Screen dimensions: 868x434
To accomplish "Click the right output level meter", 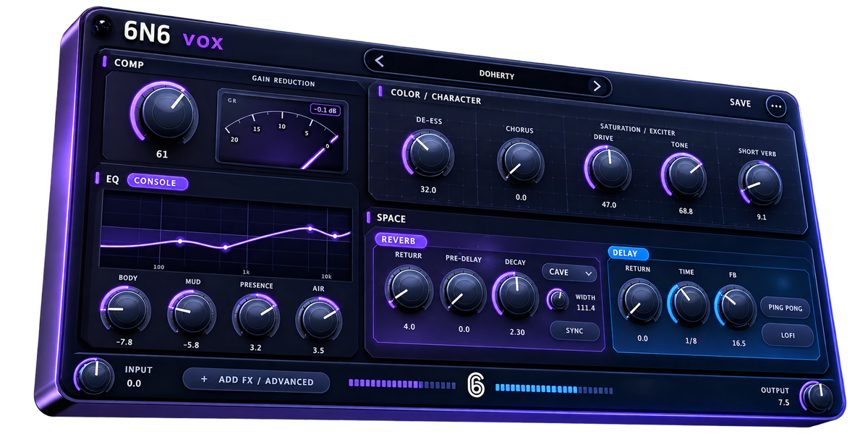I will tap(554, 389).
